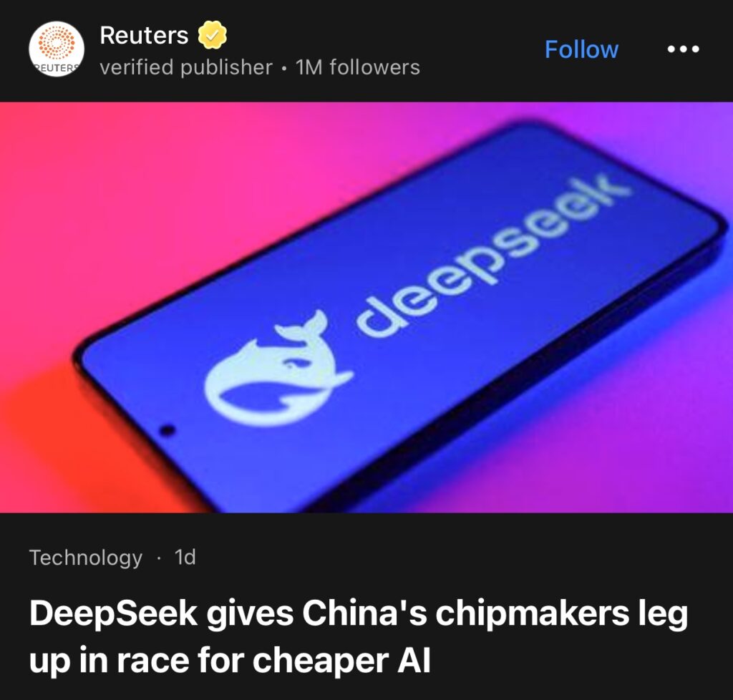Click the gold verified badge beside Reuters
733x700 pixels.
[x=213, y=35]
